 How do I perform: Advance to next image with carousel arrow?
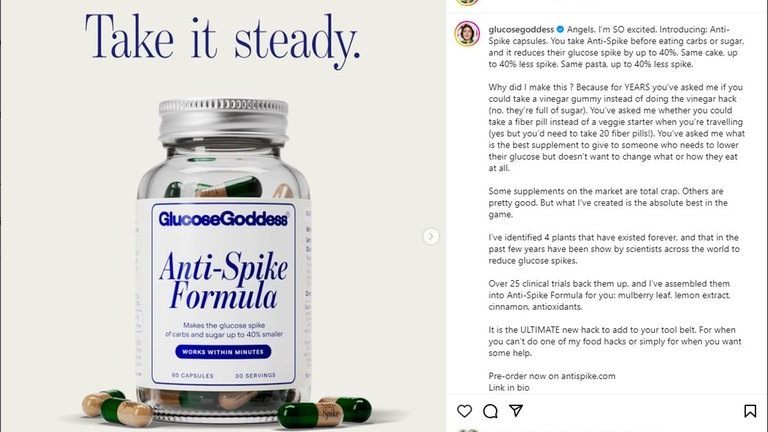click(431, 237)
